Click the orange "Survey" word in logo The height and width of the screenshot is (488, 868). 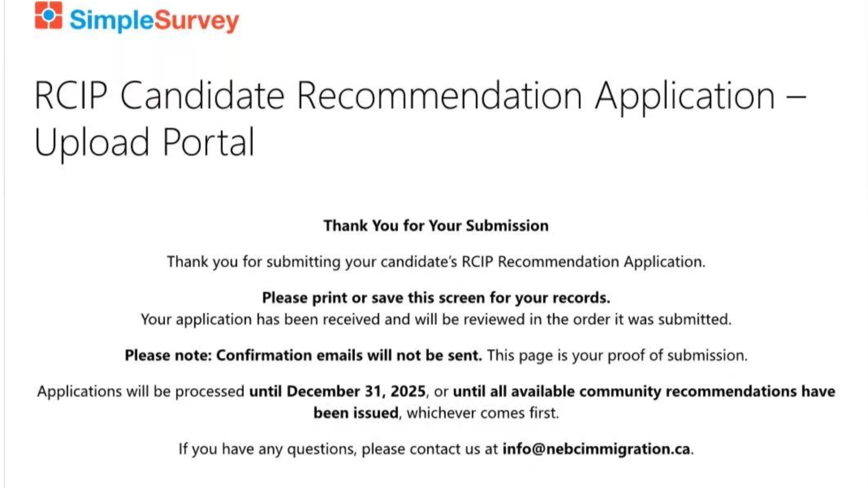tap(196, 20)
